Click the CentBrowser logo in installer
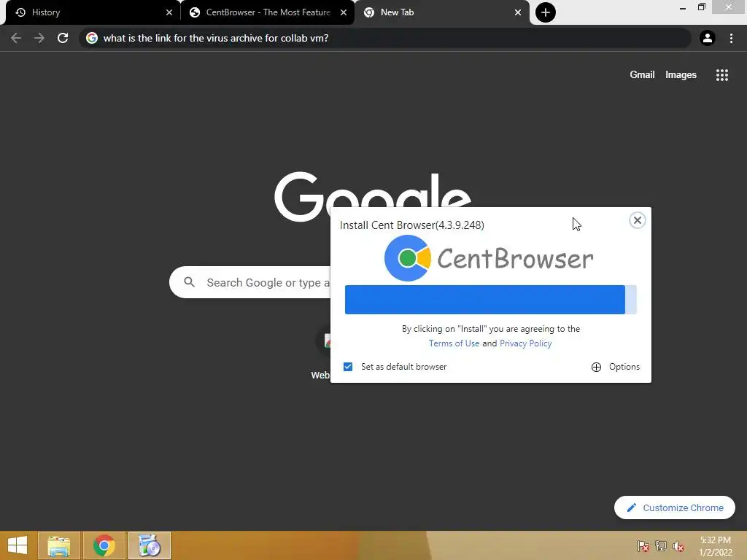Viewport: 747px width, 560px height. pyautogui.click(x=489, y=258)
